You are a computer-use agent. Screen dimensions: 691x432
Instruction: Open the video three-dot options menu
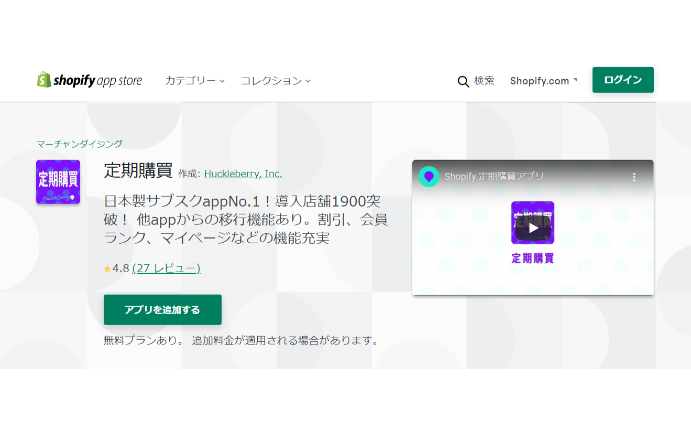point(634,177)
